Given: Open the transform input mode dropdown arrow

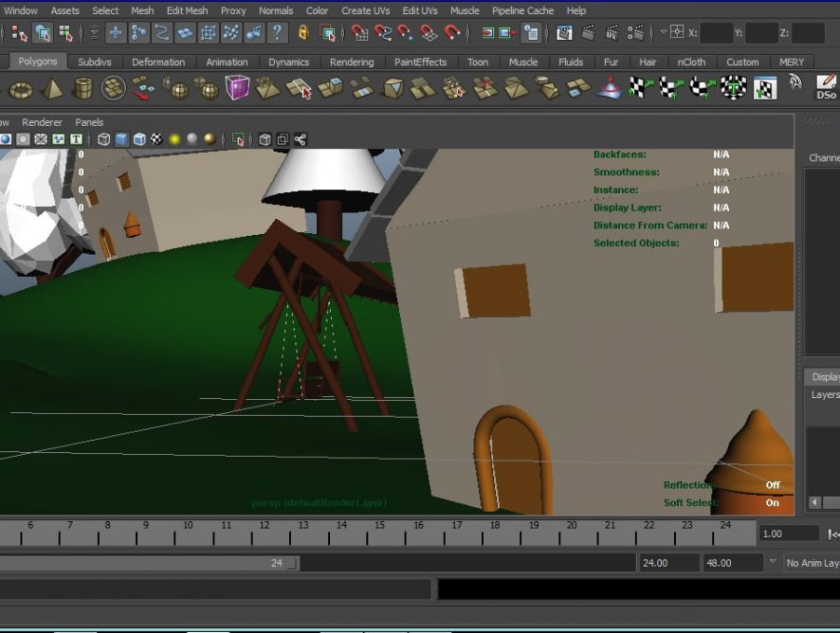Looking at the screenshot, I should tap(663, 32).
